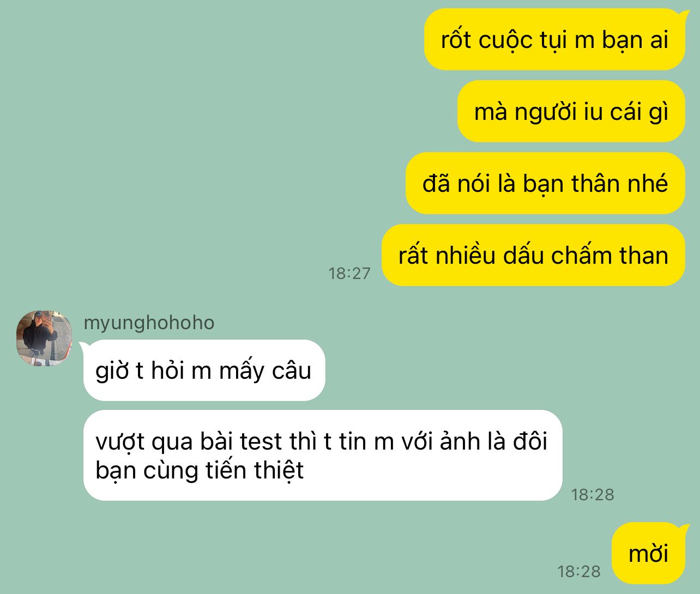
Task: Tap the long message starting "vượt qua bài test"
Action: pos(323,455)
